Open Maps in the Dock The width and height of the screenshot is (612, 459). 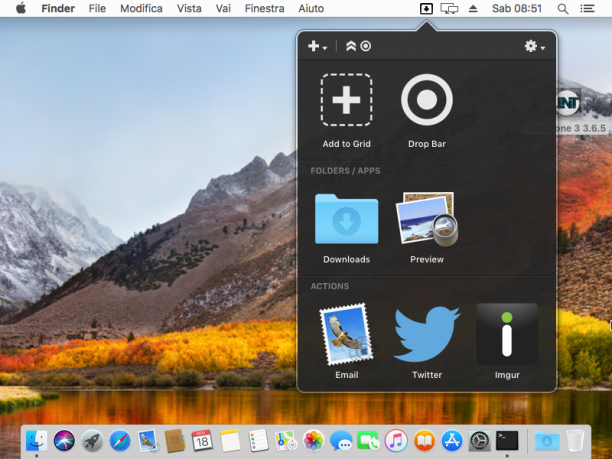(x=286, y=441)
